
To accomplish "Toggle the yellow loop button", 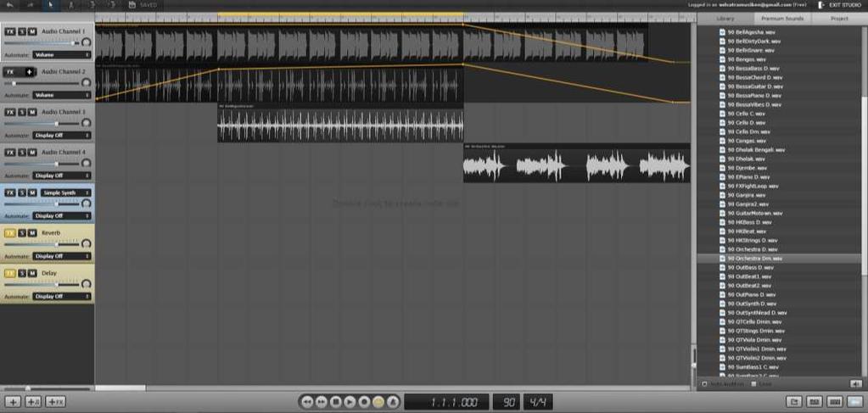I will pos(378,402).
